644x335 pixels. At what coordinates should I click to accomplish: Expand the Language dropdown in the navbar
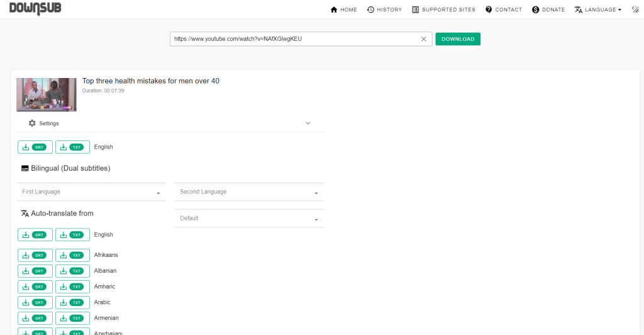coord(598,9)
